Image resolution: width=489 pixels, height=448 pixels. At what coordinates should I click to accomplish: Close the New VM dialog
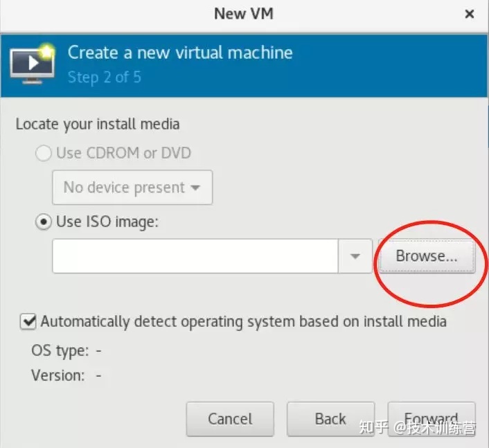[470, 14]
